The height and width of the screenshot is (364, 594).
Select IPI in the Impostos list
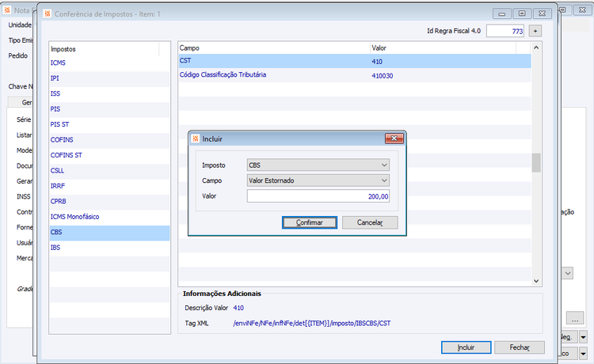(x=109, y=78)
